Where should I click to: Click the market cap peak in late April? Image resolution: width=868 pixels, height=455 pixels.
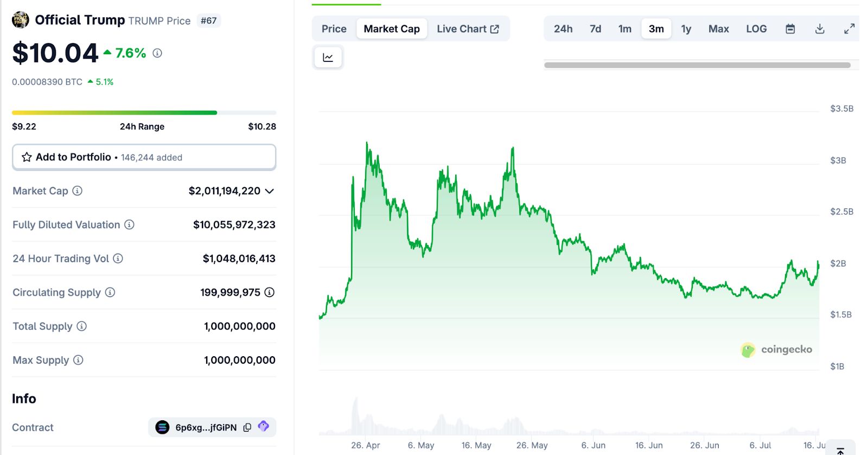click(367, 144)
